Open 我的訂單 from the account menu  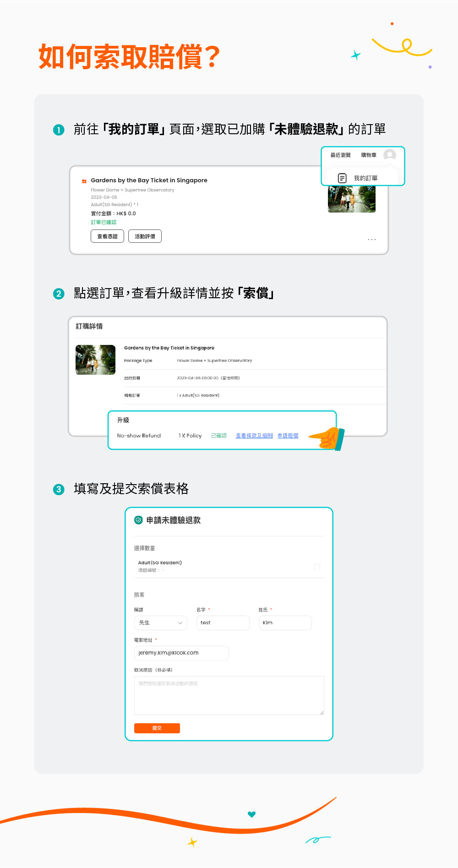coord(365,178)
